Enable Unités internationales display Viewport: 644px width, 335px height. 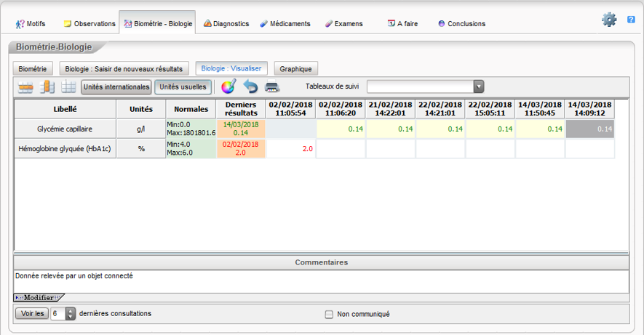[116, 87]
